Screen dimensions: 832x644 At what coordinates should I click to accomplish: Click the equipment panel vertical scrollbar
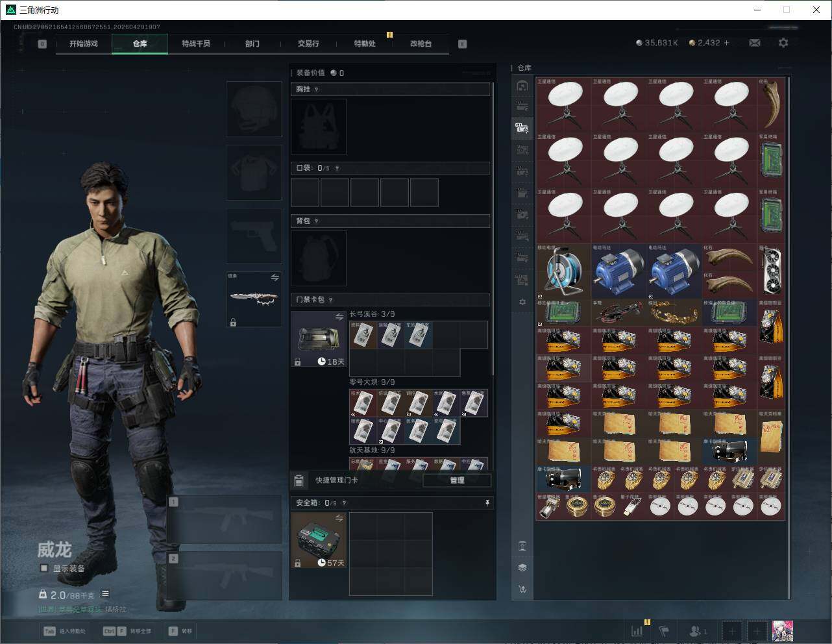493,227
